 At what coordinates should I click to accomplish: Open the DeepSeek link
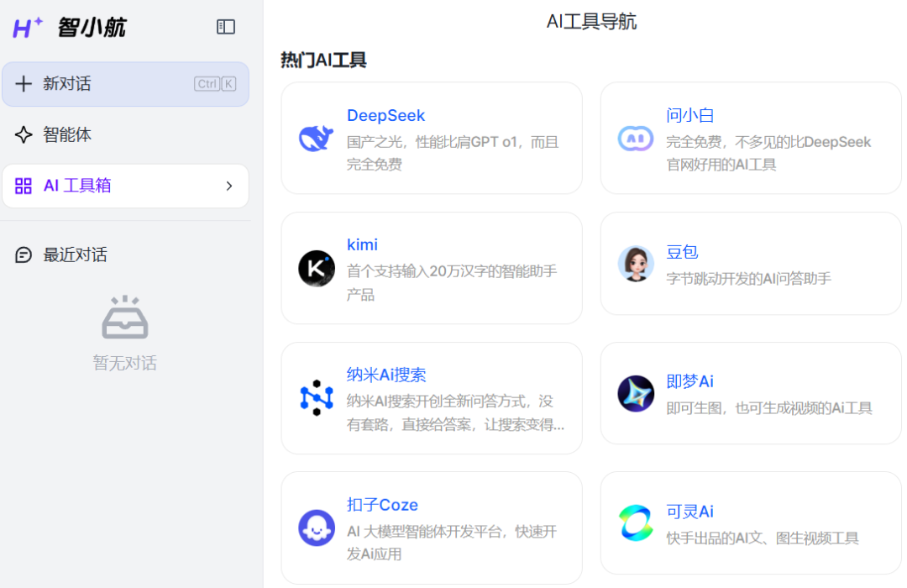pyautogui.click(x=385, y=115)
